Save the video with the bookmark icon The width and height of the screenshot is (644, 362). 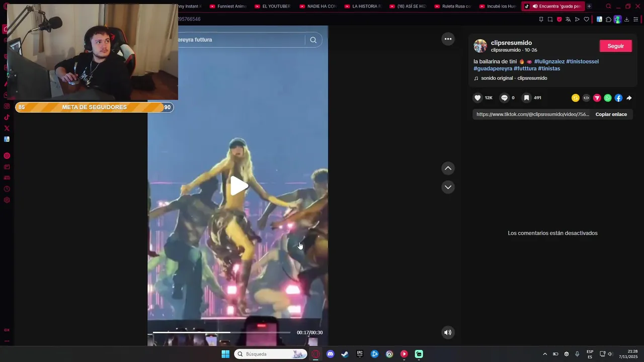[526, 98]
